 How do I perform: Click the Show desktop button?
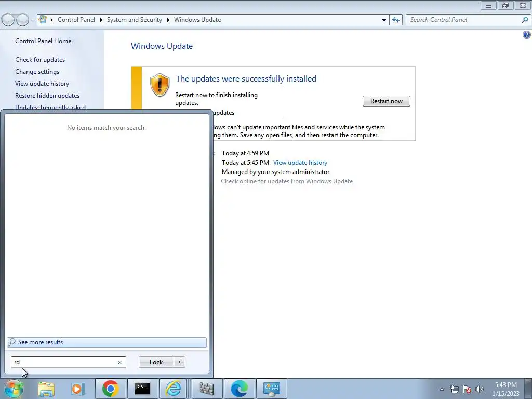tap(529, 389)
